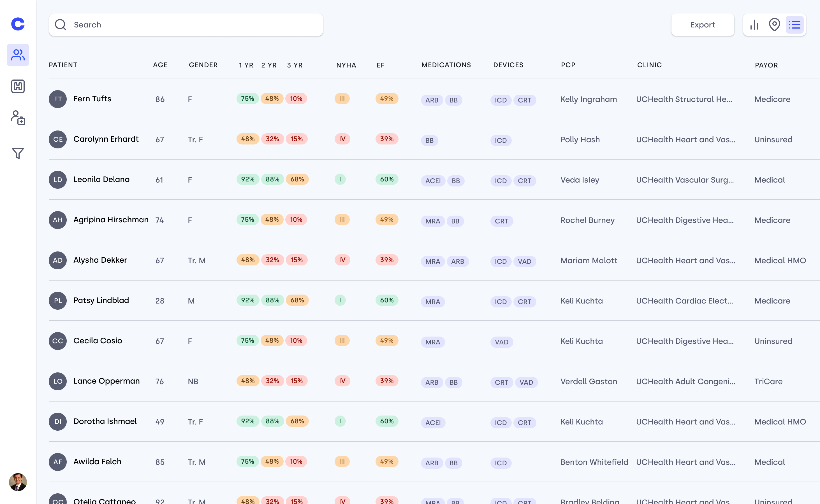
Task: Click Carolynn Erhardt's 39% EF badge
Action: point(387,139)
